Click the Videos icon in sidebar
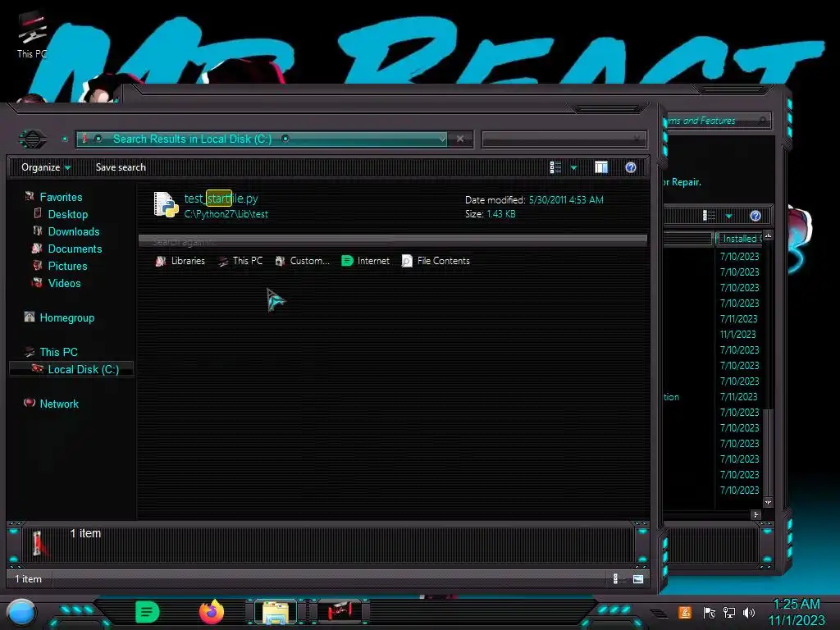The image size is (840, 630). click(37, 282)
